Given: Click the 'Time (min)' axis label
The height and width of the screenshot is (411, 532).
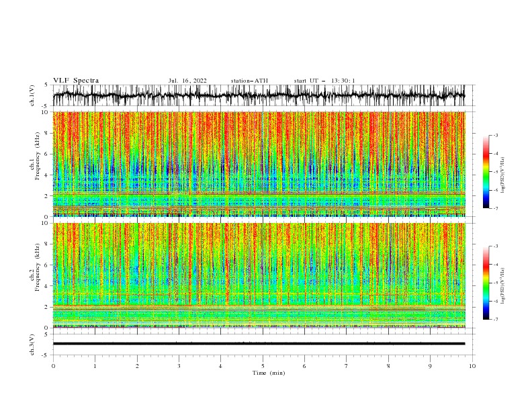Looking at the screenshot, I should click(x=269, y=373).
